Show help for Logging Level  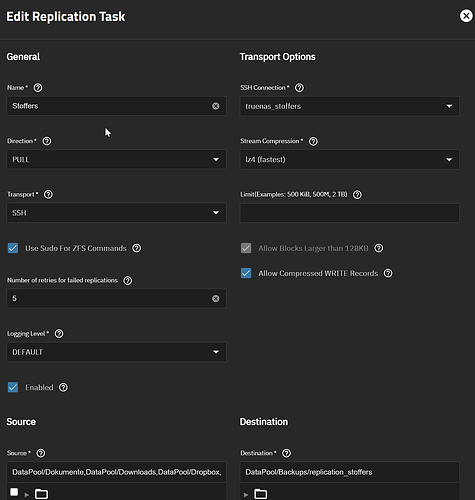click(59, 334)
